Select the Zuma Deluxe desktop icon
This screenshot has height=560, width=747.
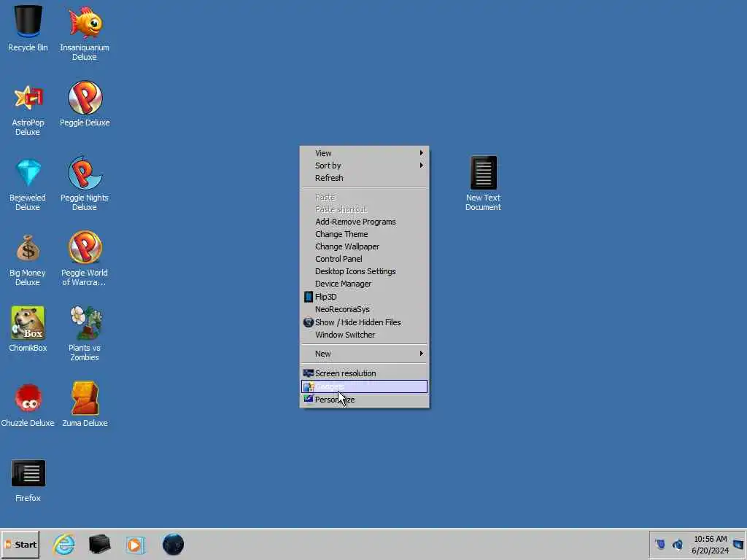click(85, 404)
